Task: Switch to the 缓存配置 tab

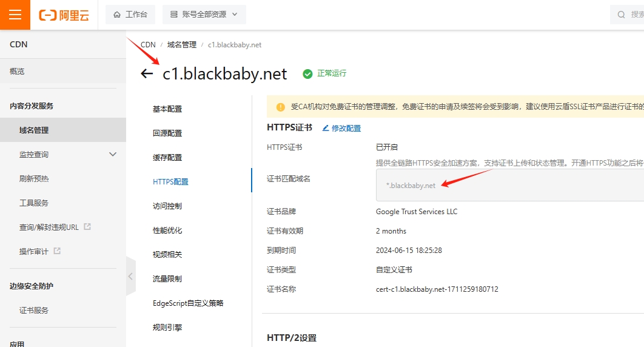Action: coord(167,158)
